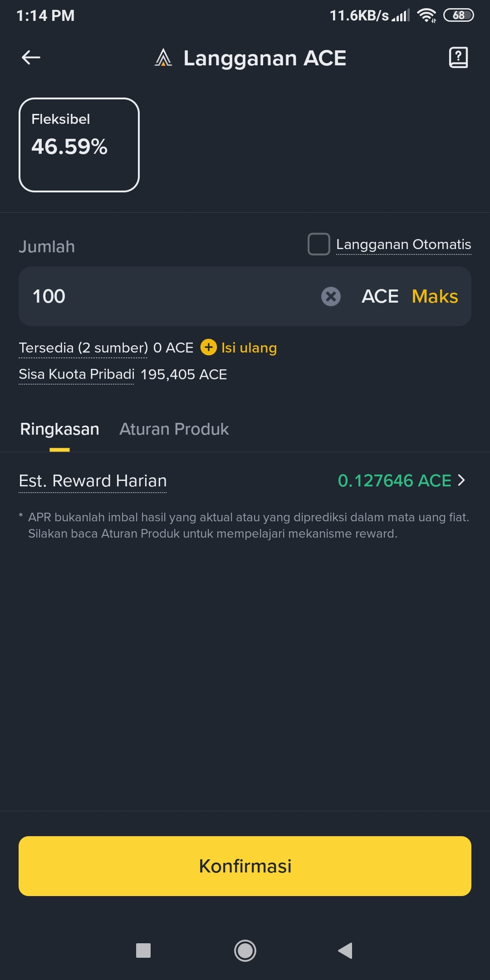Viewport: 490px width, 980px height.
Task: Tap the Langganan Otomatis label
Action: click(x=404, y=244)
